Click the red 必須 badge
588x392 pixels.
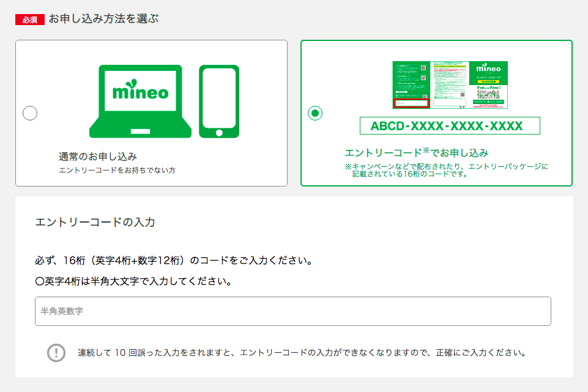pos(29,20)
